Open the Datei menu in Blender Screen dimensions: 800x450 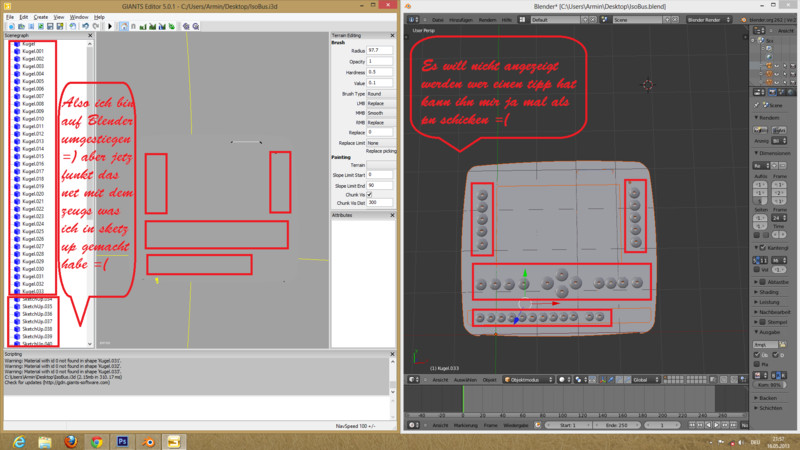[438, 20]
